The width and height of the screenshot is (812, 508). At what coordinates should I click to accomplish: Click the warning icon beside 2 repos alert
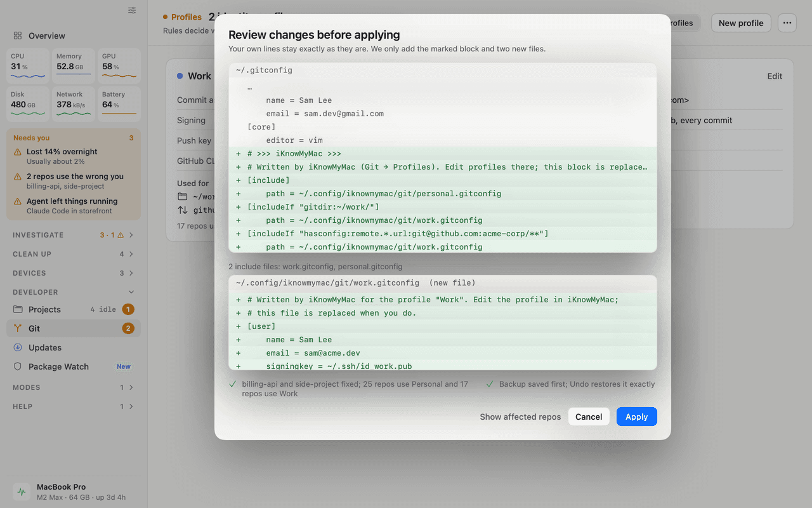coord(18,177)
